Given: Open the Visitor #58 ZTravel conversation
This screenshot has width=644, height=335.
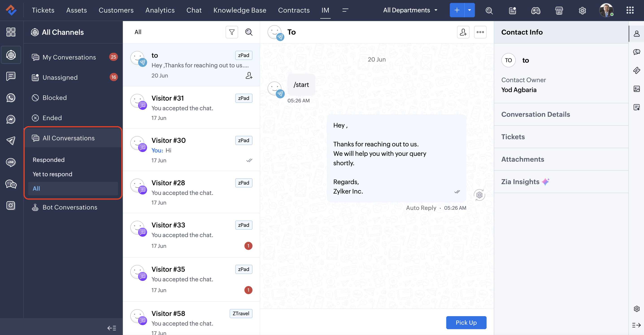Looking at the screenshot, I should (x=191, y=318).
